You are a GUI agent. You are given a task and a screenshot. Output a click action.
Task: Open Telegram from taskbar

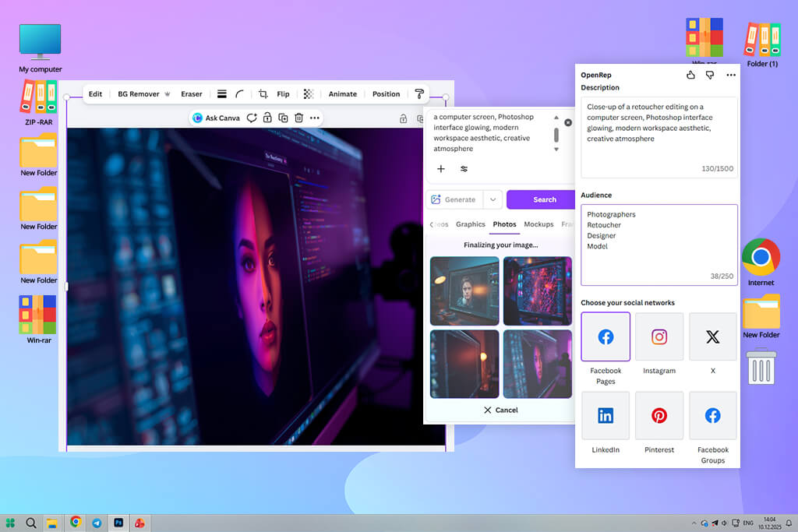(97, 523)
